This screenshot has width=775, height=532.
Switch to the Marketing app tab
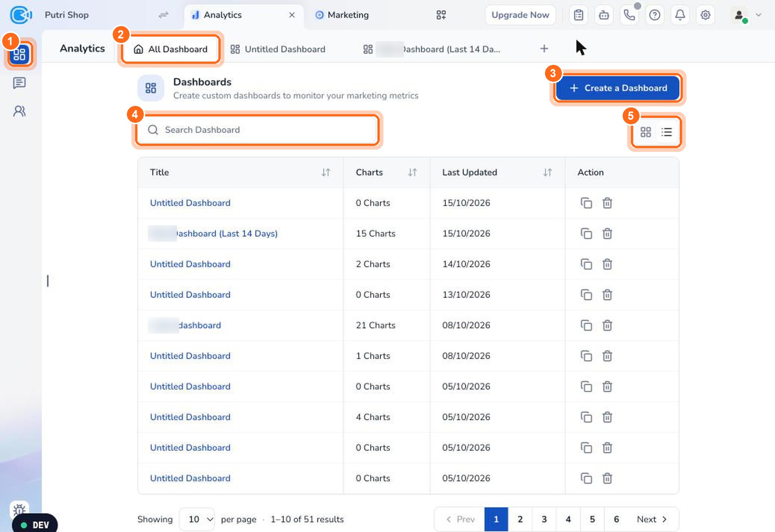342,15
